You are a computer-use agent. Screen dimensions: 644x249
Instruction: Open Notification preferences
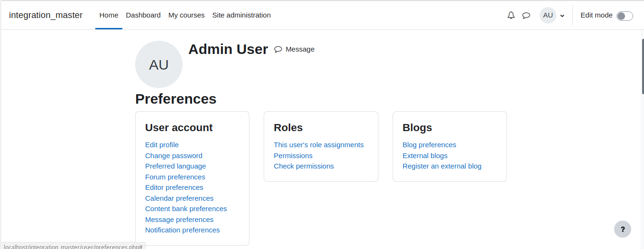[x=183, y=230]
